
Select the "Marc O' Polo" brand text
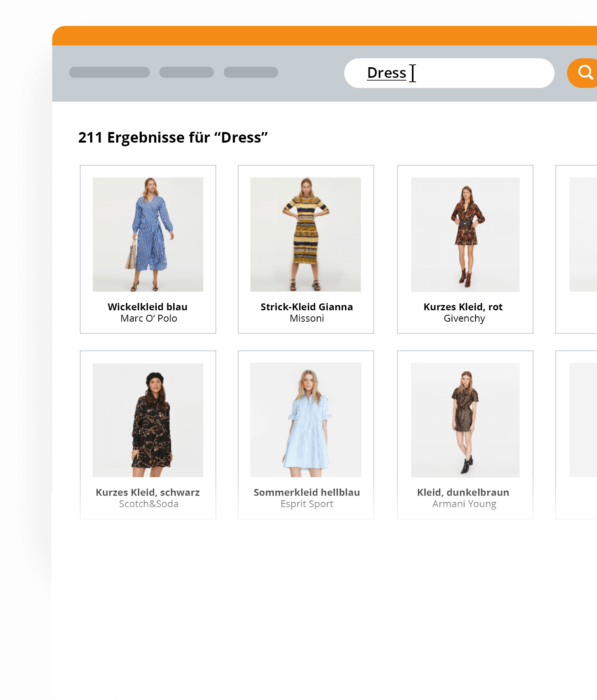click(149, 318)
